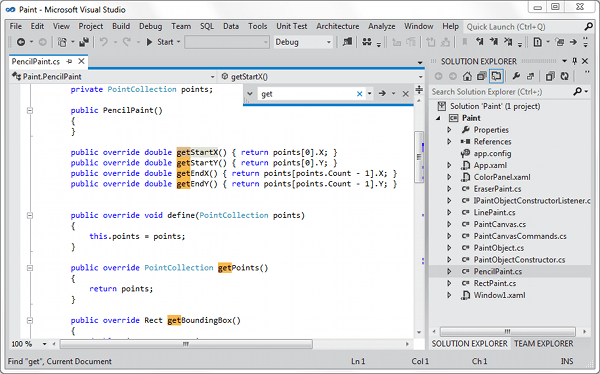Open the Analyze menu
This screenshot has height=374, width=600.
pyautogui.click(x=382, y=26)
